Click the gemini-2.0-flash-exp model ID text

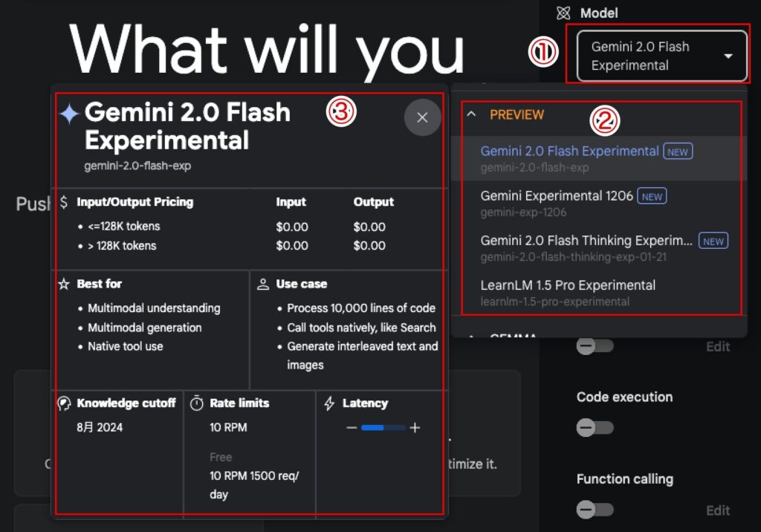pos(137,166)
